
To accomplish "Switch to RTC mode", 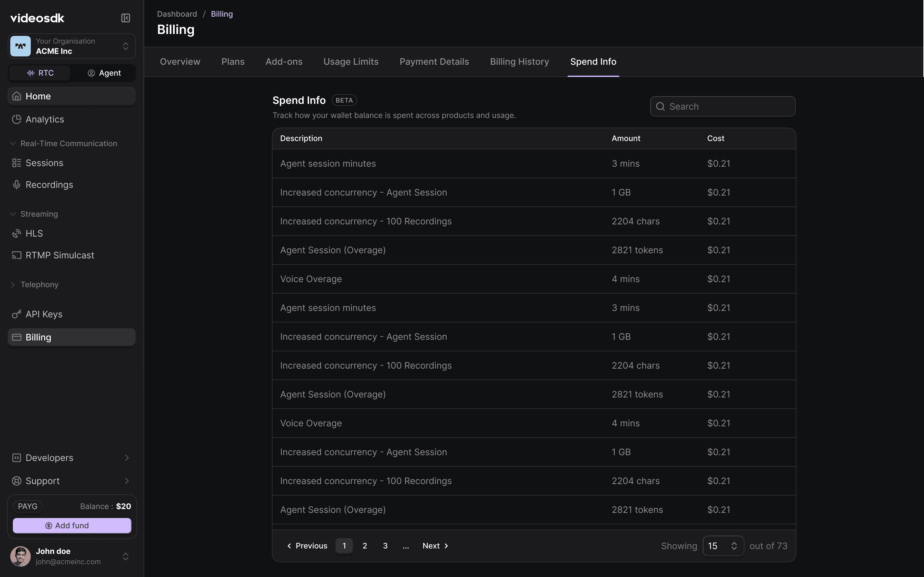I will click(x=39, y=73).
